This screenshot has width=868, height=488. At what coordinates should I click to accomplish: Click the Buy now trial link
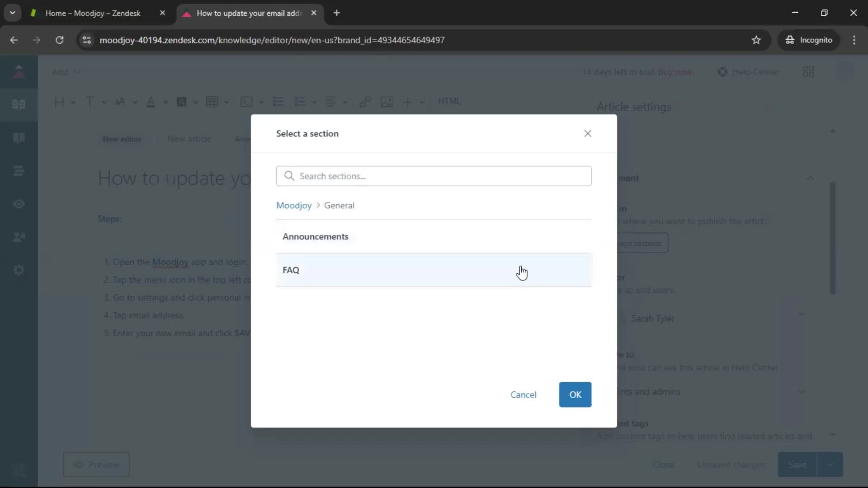(675, 72)
